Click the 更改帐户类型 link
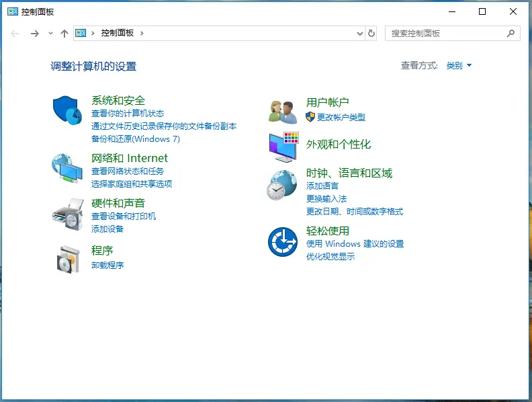 (341, 118)
